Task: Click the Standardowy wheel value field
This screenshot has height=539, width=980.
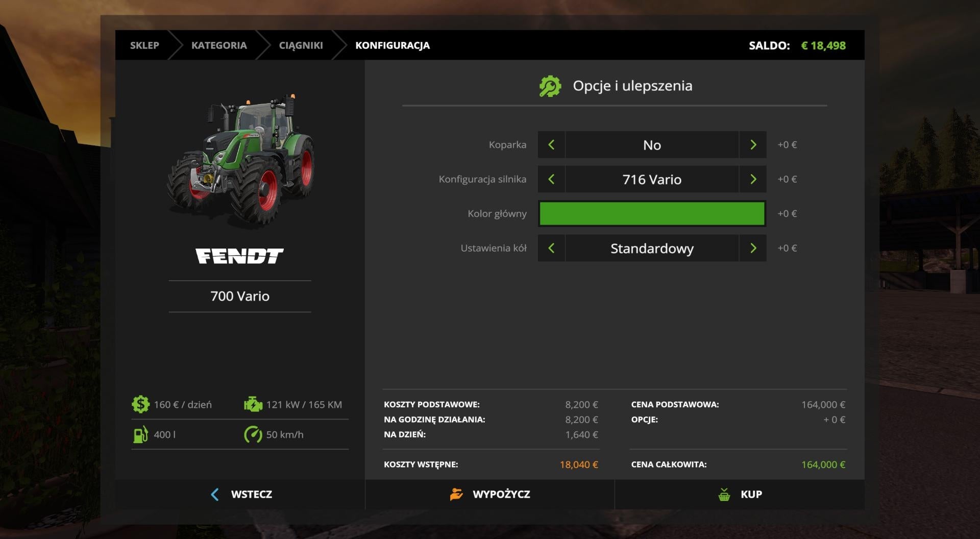Action: point(652,248)
